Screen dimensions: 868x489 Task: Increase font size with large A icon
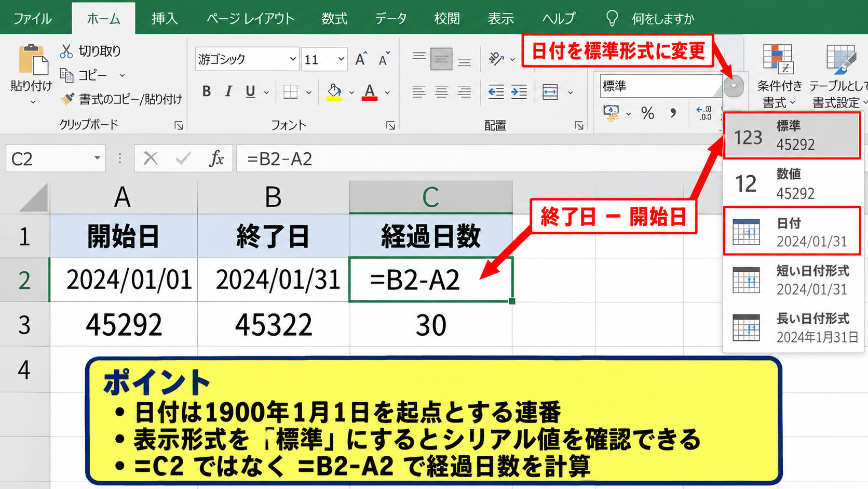coord(361,59)
